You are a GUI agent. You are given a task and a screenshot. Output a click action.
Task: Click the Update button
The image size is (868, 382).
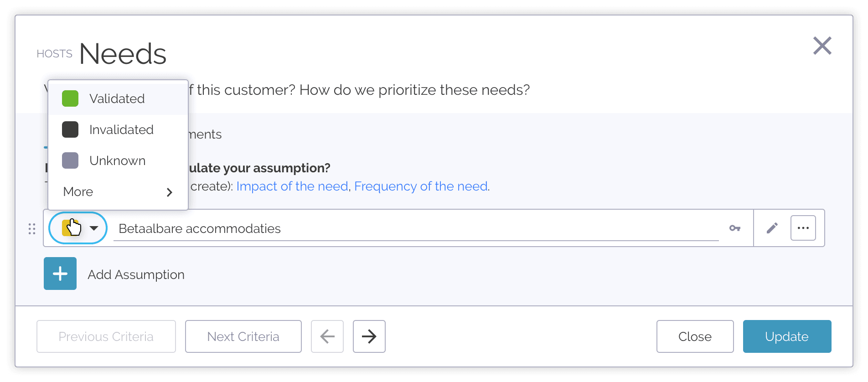[787, 336]
